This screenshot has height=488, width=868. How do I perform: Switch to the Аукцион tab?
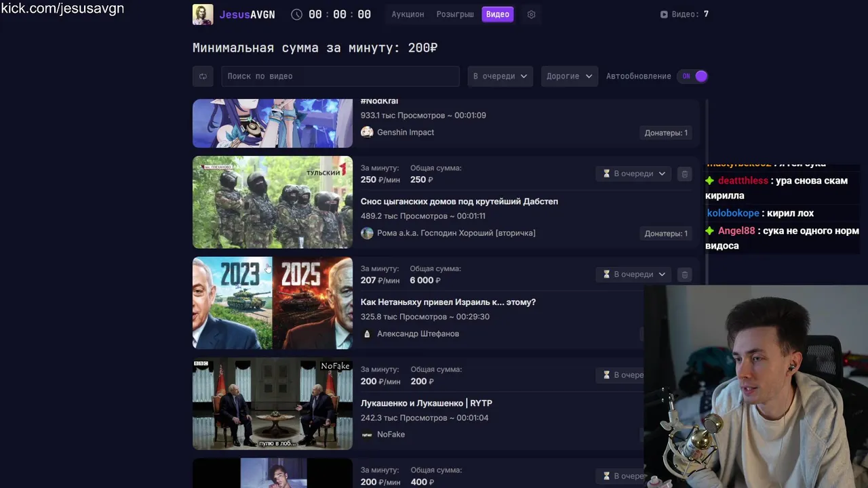(408, 14)
